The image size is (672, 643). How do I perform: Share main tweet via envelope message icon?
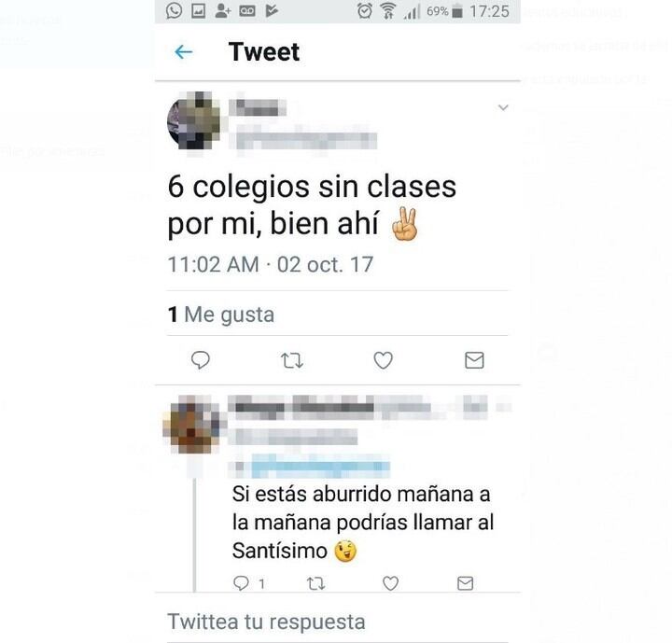tap(474, 360)
